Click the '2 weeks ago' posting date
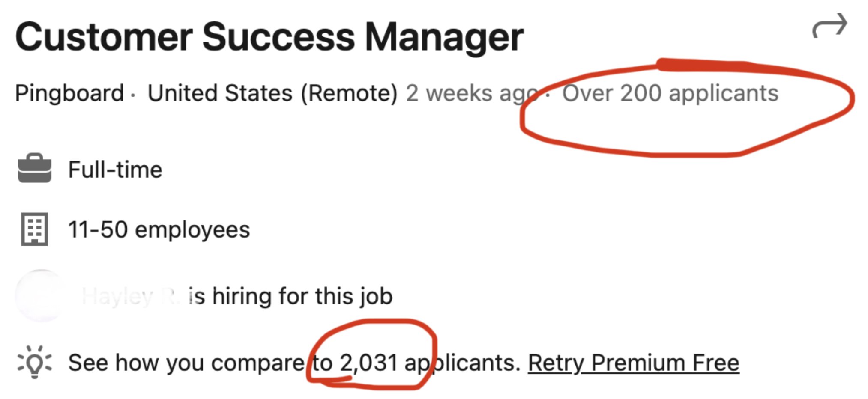The width and height of the screenshot is (868, 399). [471, 93]
